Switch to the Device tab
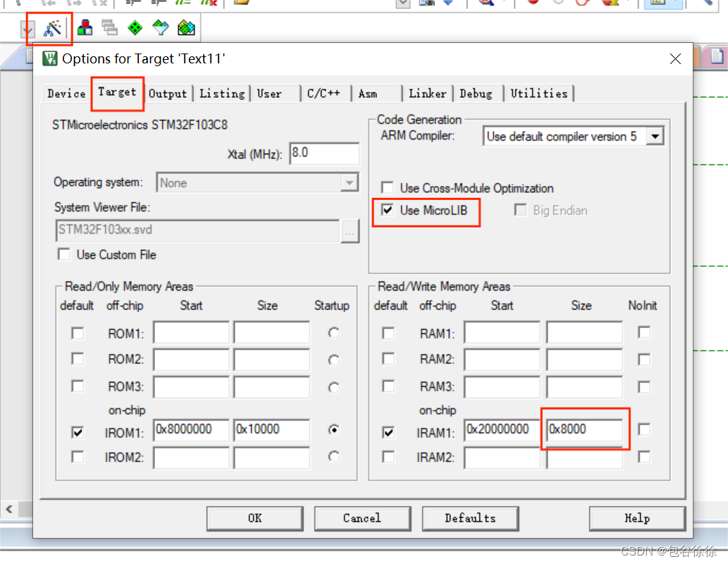 pos(66,94)
